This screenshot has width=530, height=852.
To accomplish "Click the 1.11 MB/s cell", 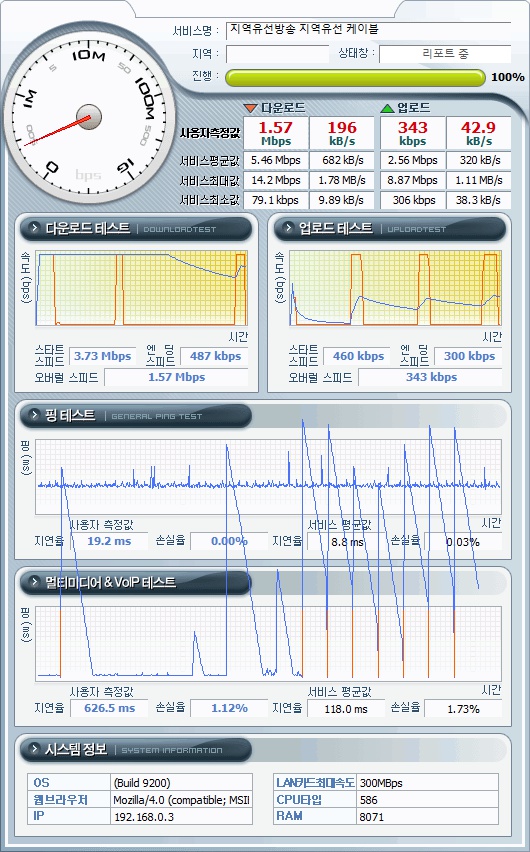I will (478, 180).
